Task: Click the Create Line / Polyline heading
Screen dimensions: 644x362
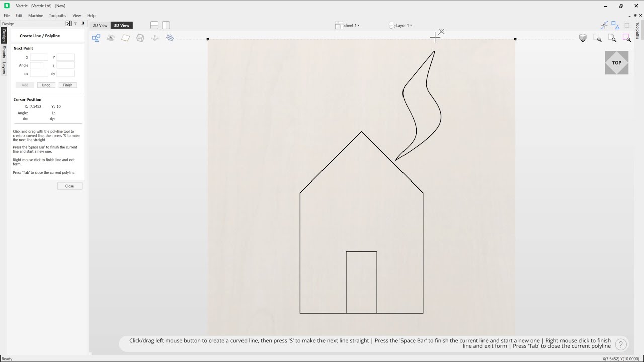Action: pos(40,36)
